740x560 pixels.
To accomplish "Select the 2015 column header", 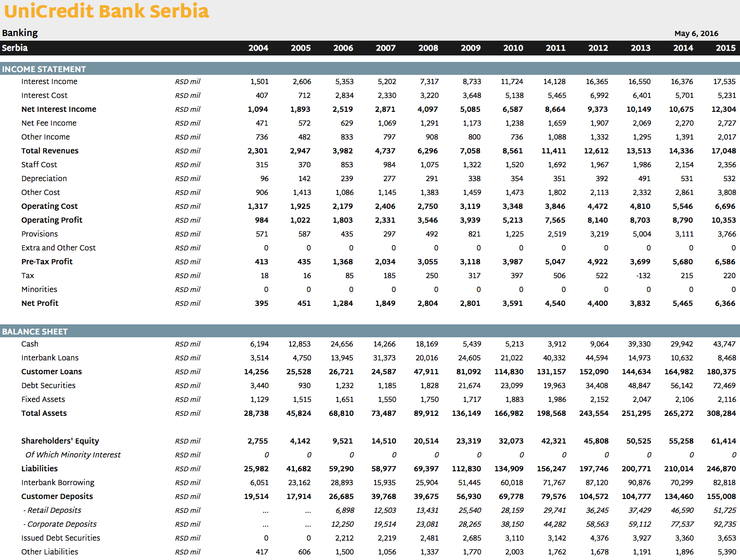I will (726, 48).
